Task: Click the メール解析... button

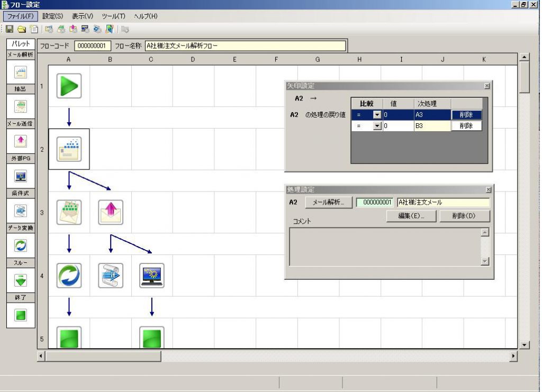Action: tap(329, 203)
